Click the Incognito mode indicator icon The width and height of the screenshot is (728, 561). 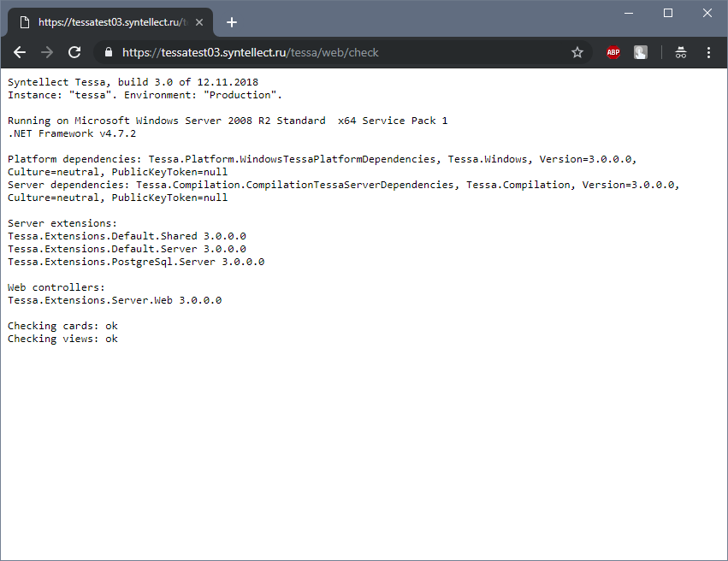click(x=681, y=52)
